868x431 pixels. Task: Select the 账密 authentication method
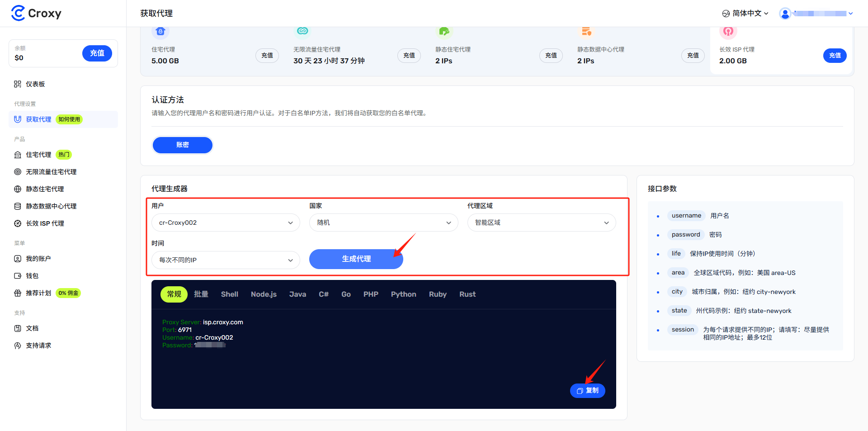pos(183,145)
